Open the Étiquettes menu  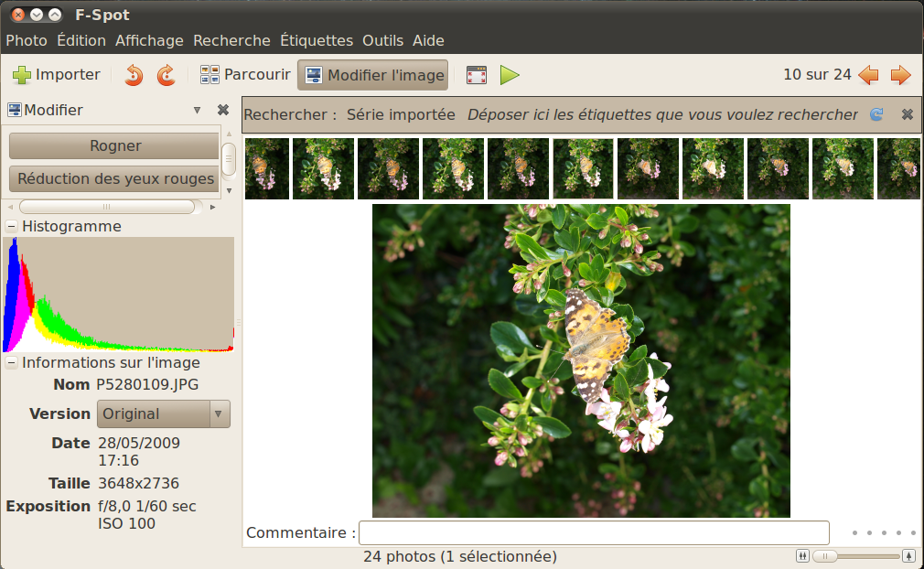click(316, 40)
